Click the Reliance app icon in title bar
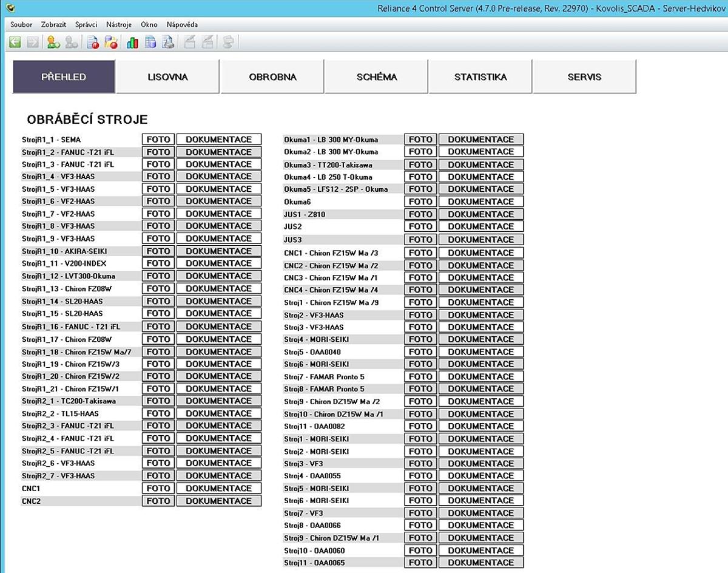The image size is (728, 573). click(x=7, y=8)
